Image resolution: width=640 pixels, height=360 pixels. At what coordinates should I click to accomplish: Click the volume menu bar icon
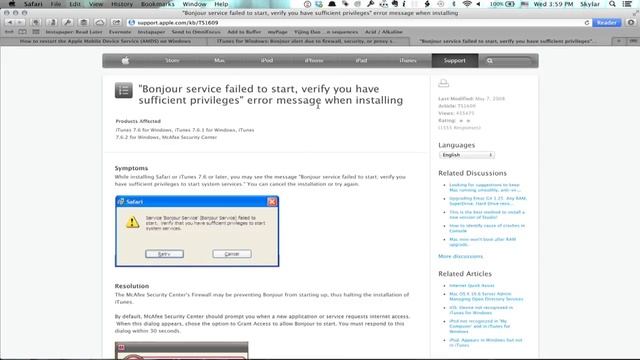478,4
